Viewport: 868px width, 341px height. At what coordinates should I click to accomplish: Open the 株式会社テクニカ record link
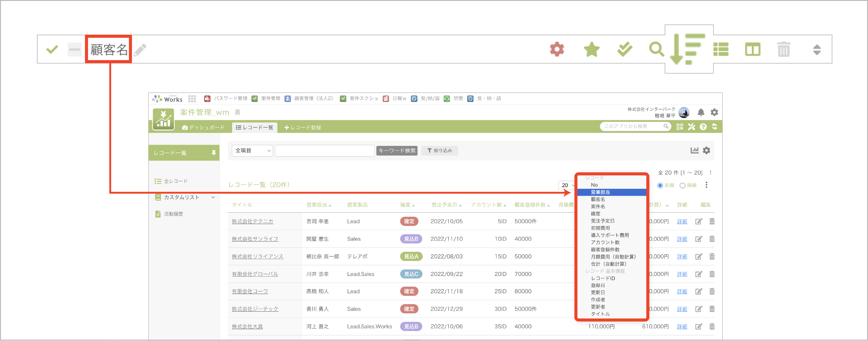click(x=252, y=221)
